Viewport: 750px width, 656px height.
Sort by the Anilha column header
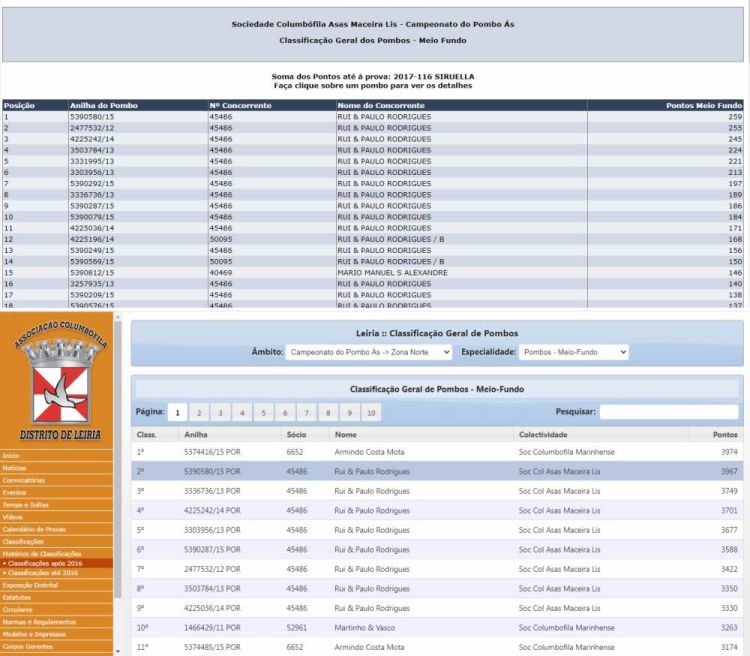click(x=196, y=434)
